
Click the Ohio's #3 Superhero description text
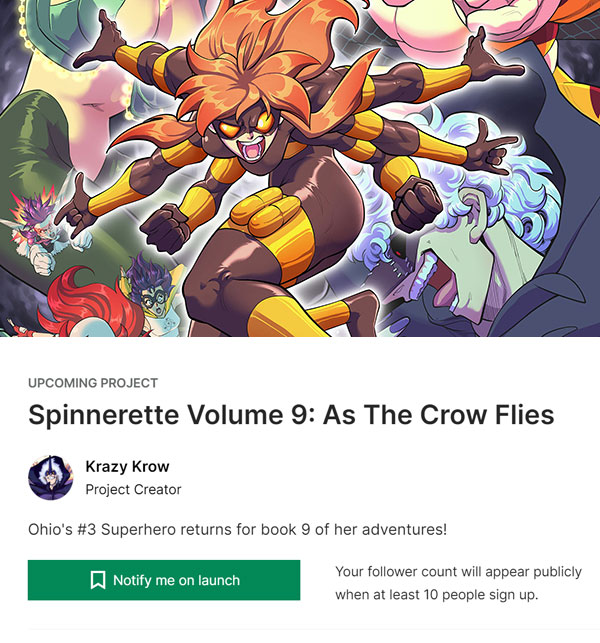[237, 529]
